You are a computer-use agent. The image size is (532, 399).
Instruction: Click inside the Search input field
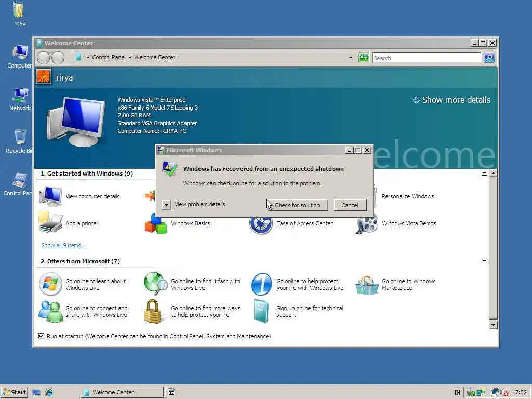(x=427, y=58)
